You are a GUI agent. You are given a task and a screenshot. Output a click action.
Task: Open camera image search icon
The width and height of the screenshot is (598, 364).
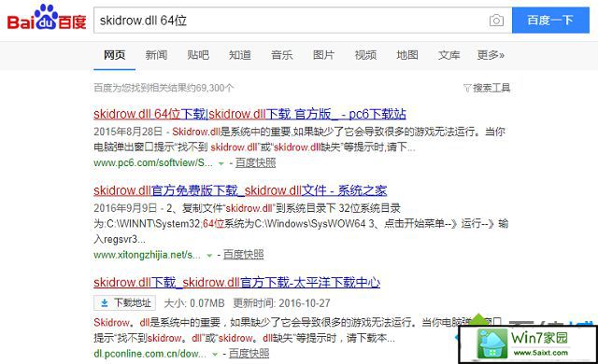coord(496,21)
